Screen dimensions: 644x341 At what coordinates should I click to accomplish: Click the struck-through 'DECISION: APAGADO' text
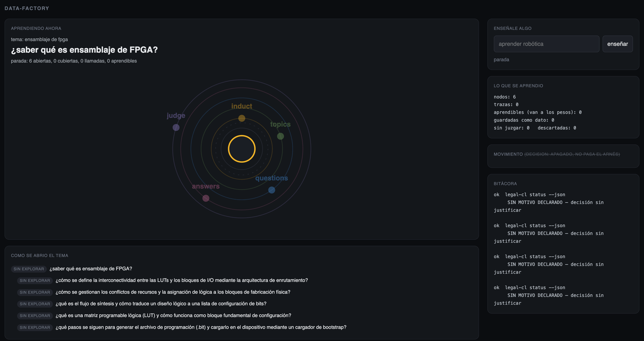click(x=572, y=154)
